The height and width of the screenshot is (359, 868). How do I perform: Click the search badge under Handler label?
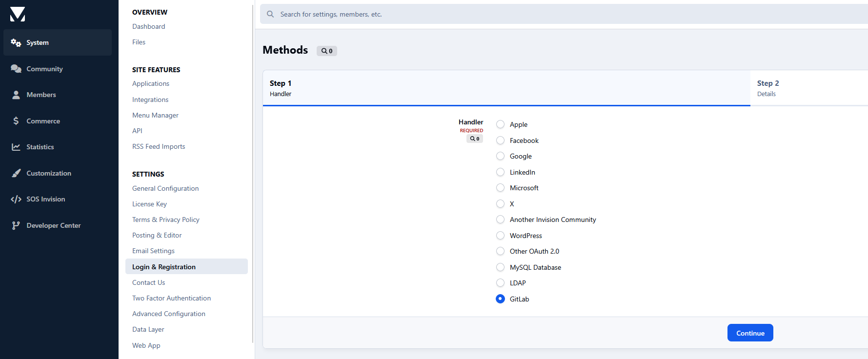(475, 139)
